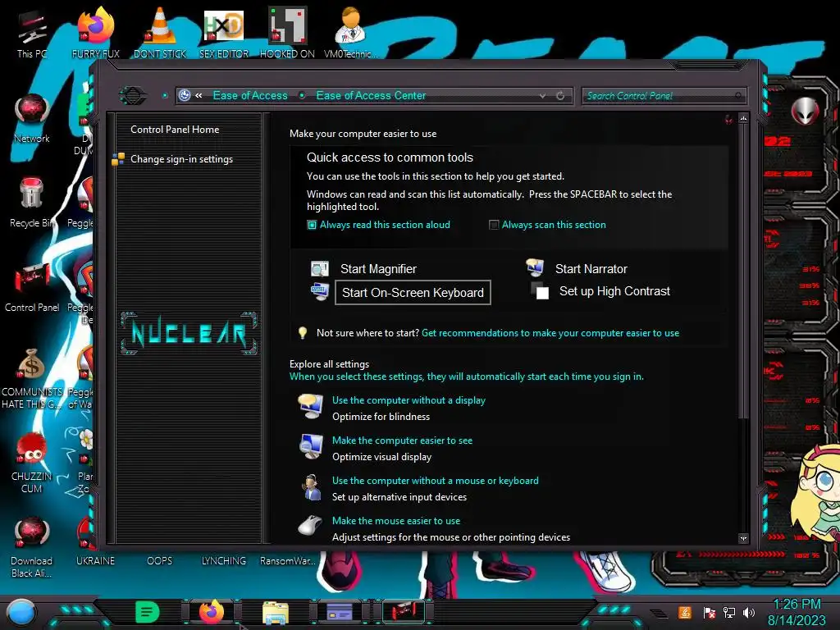Click the Action Center flag tray icon
840x630 pixels.
[710, 612]
